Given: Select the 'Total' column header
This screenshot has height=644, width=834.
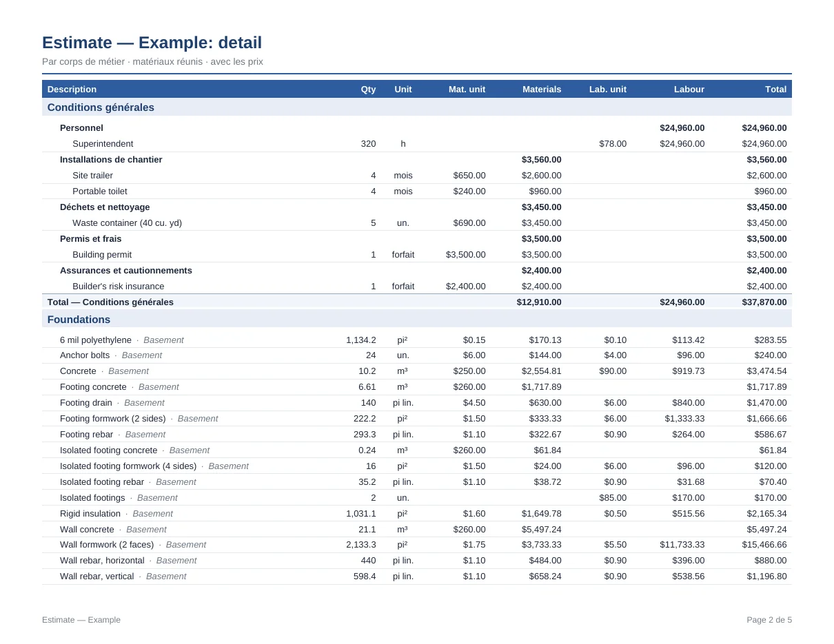Looking at the screenshot, I should tap(776, 89).
